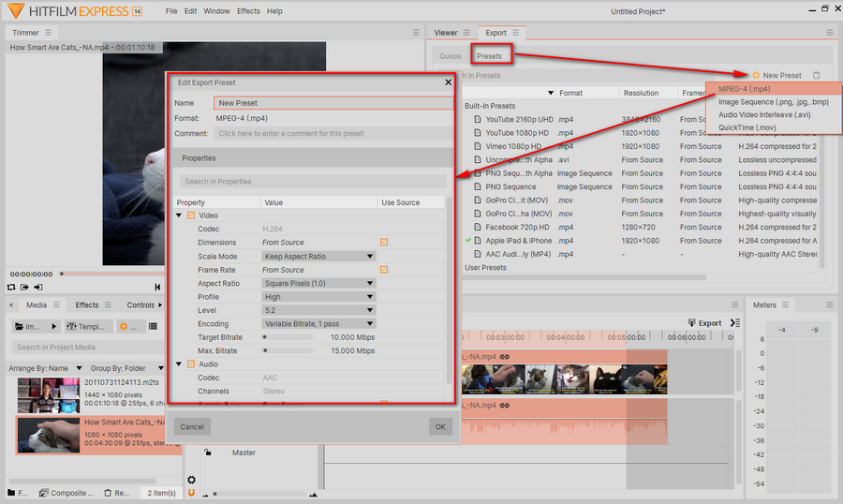Open the Meters panel menu icon
This screenshot has width=843, height=504.
[786, 305]
